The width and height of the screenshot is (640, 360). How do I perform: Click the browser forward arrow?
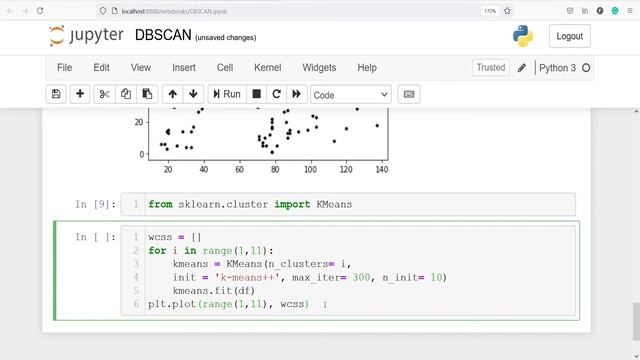[25, 11]
